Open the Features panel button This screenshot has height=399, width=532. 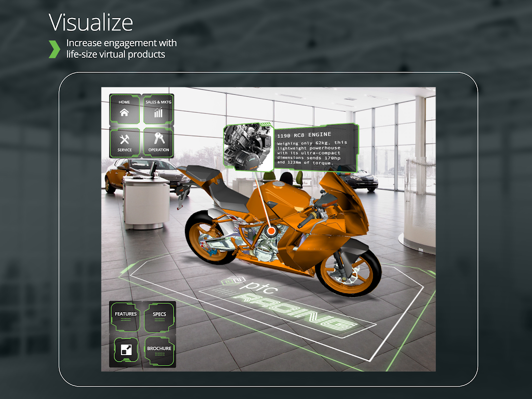click(x=126, y=317)
